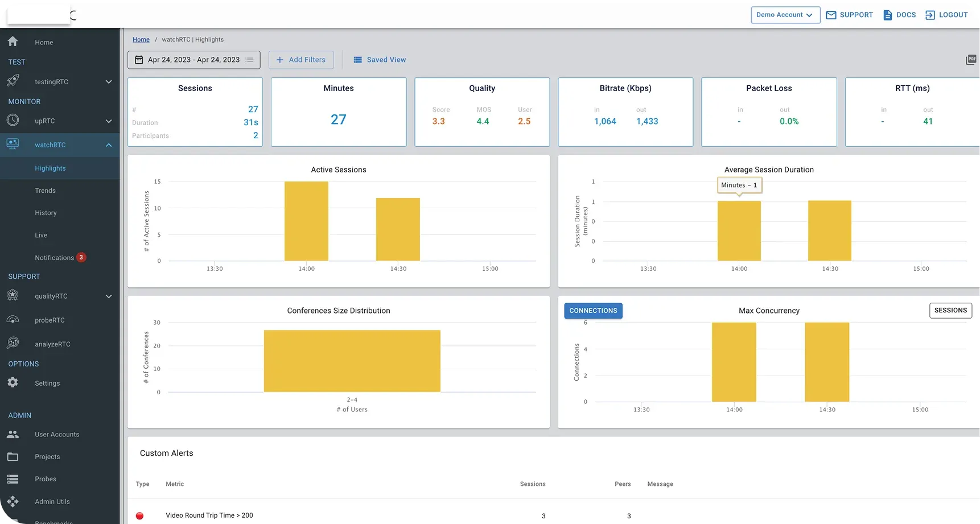Click the PDF export icon
The width and height of the screenshot is (980, 524).
point(971,60)
